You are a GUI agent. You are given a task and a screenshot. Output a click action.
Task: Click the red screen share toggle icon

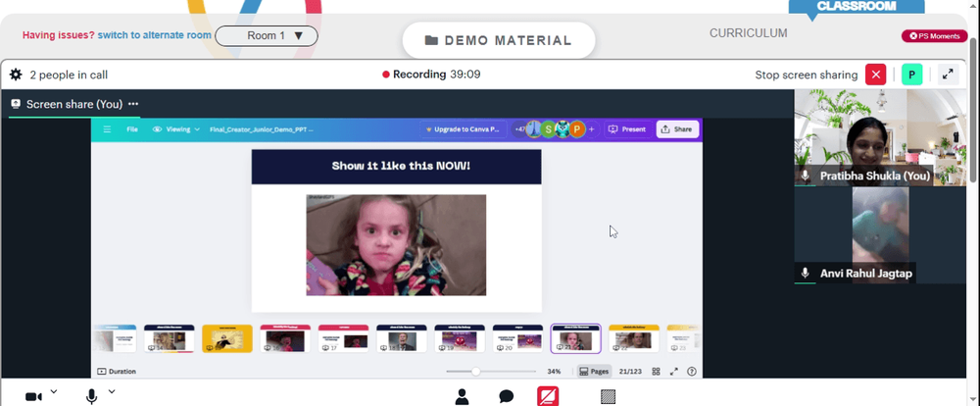coord(548,396)
